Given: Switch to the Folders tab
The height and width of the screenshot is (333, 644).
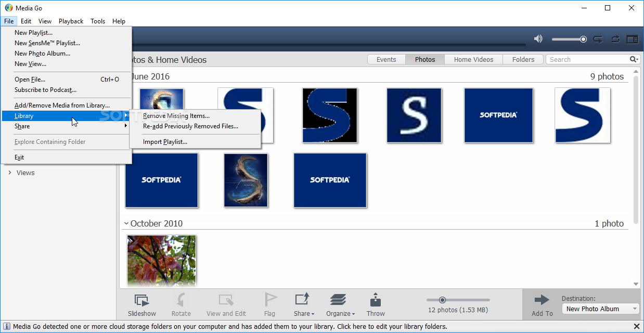Looking at the screenshot, I should [x=523, y=59].
